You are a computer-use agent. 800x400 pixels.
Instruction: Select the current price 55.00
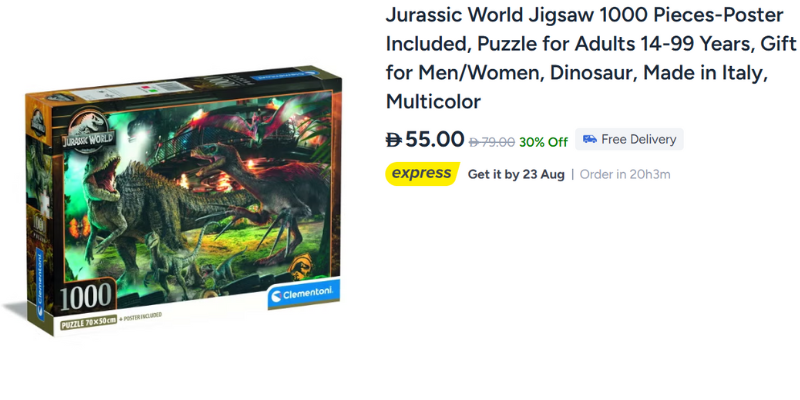coord(435,139)
